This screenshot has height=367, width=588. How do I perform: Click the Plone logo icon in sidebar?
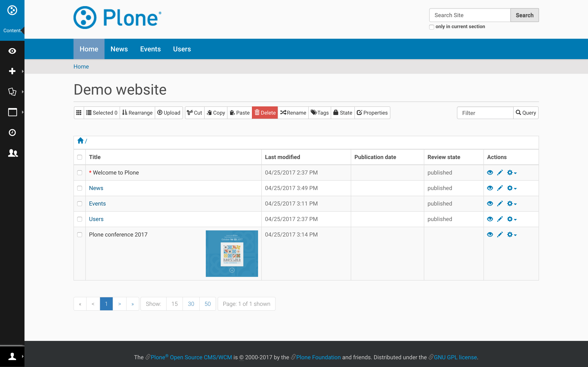[12, 10]
